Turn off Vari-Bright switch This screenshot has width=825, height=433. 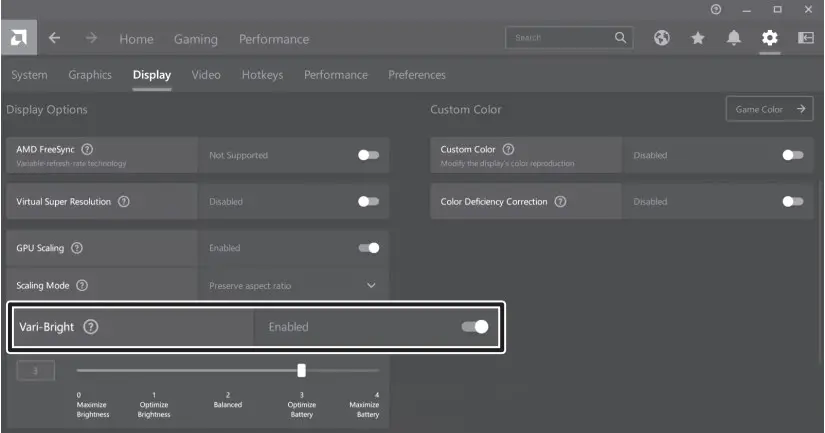(475, 327)
